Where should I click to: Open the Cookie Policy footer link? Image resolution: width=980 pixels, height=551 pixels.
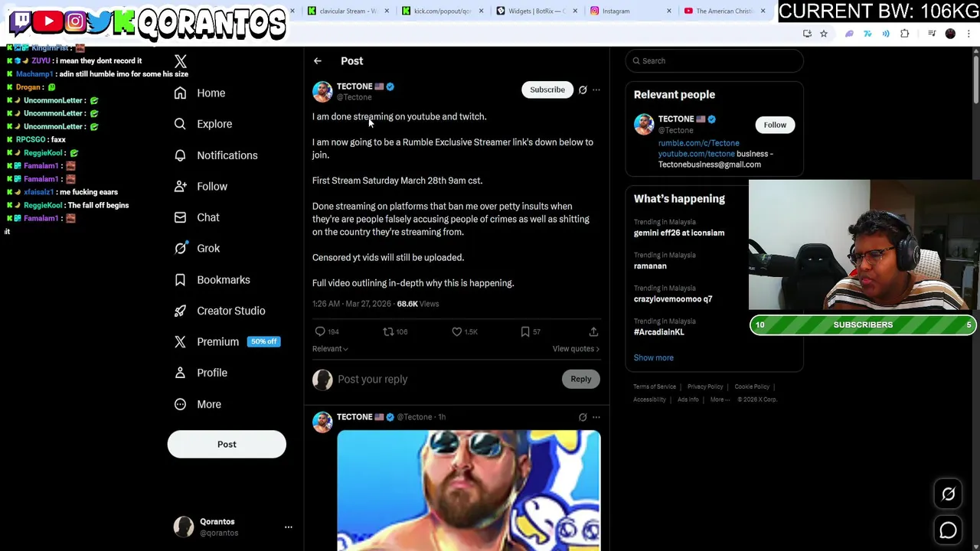click(x=752, y=387)
